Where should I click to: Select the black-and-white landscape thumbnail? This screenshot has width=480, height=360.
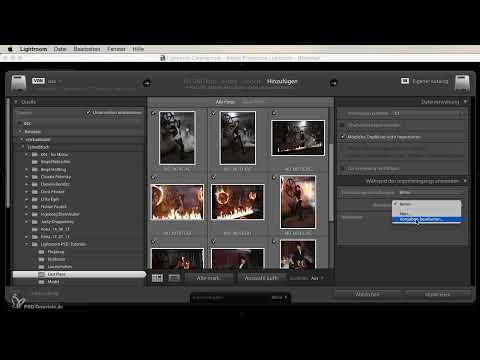[298, 138]
